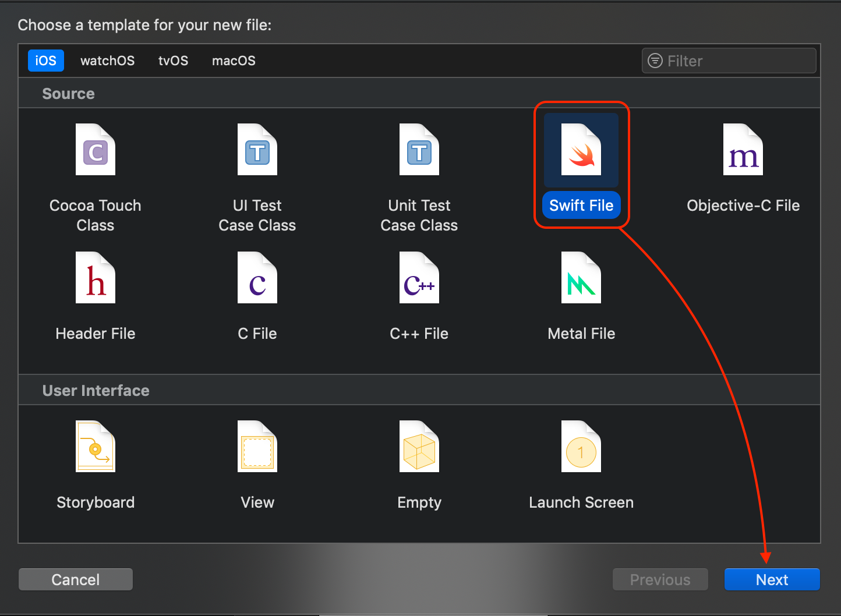The width and height of the screenshot is (841, 616).
Task: Open the tvOS templates tab
Action: coord(174,61)
